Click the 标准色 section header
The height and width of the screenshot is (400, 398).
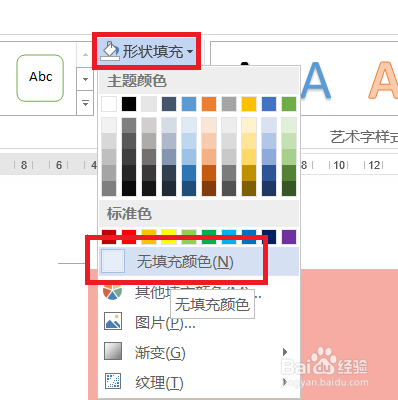point(129,214)
